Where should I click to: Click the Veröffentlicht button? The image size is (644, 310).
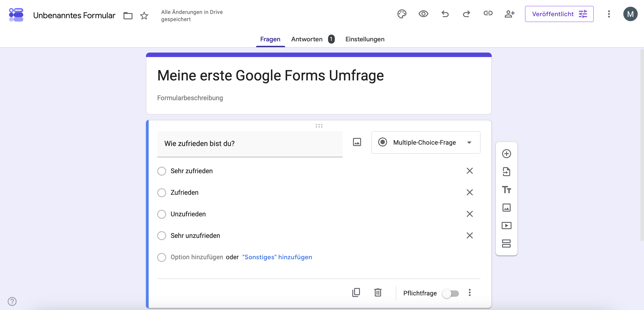559,14
